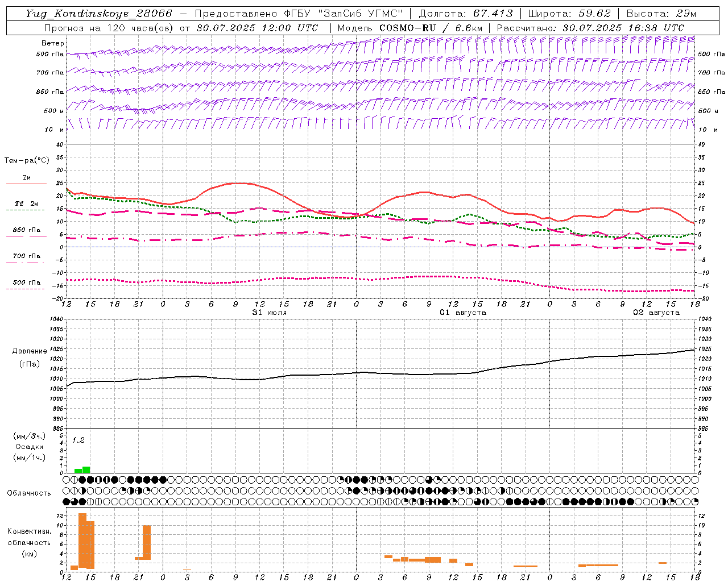Click the Td 2м dew point legend entry

[x=26, y=203]
